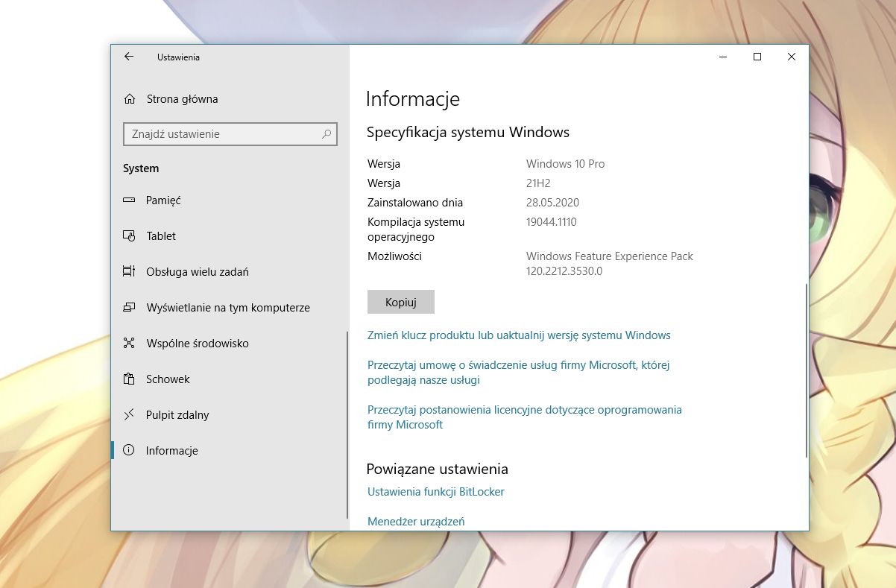Click the Obsługa wielu zadań icon

[x=129, y=272]
